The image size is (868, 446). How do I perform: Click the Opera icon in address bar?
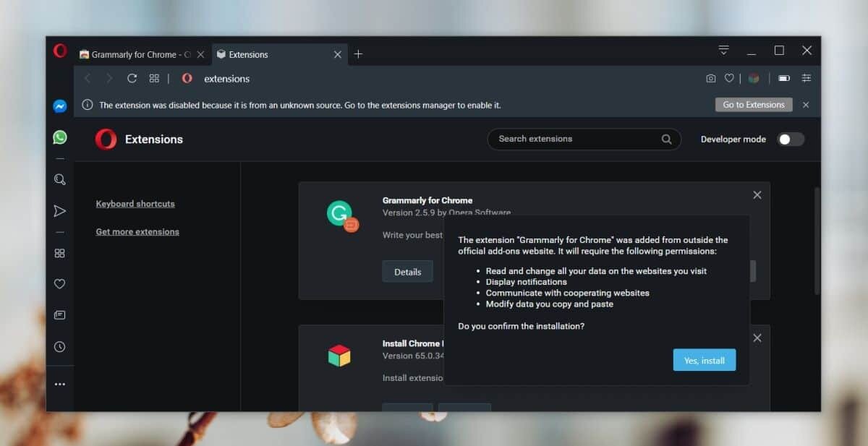(187, 78)
